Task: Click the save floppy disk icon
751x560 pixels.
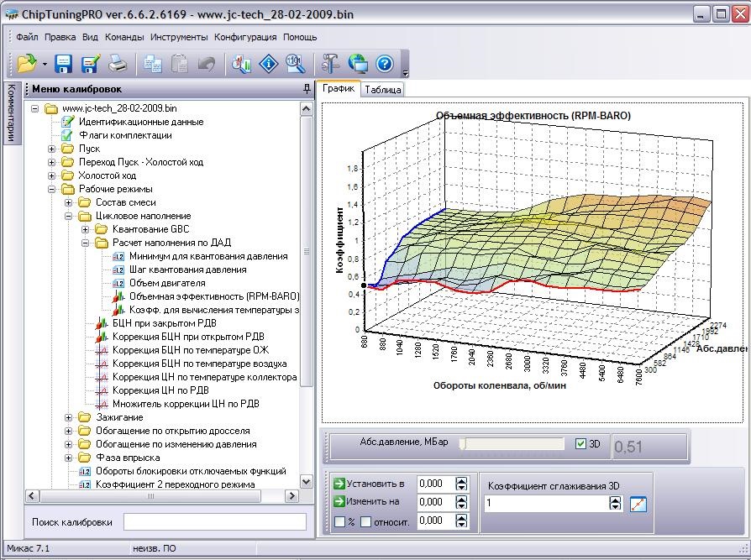Action: point(64,64)
